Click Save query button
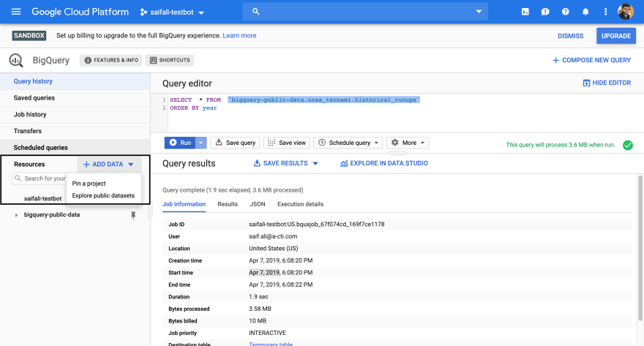 click(236, 143)
